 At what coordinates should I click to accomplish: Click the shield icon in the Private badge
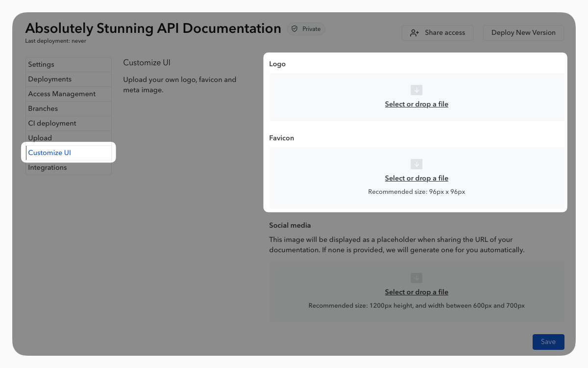point(294,29)
